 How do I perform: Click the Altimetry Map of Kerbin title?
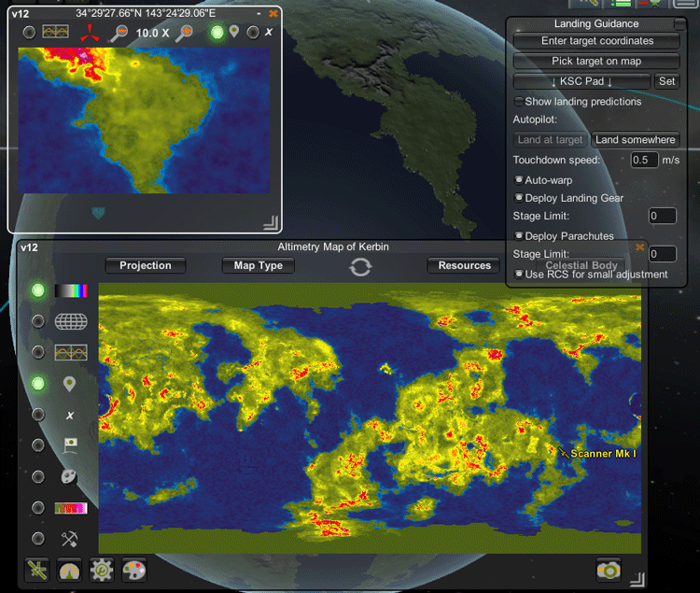333,247
